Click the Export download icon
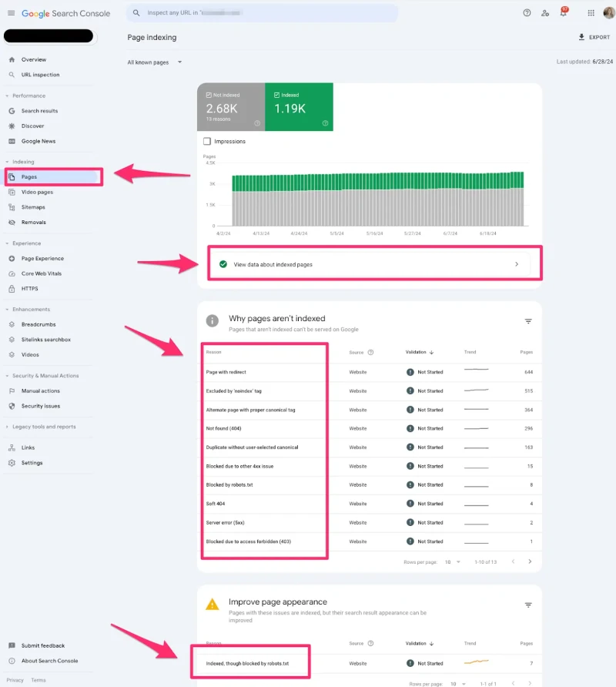The width and height of the screenshot is (616, 687). pyautogui.click(x=581, y=37)
